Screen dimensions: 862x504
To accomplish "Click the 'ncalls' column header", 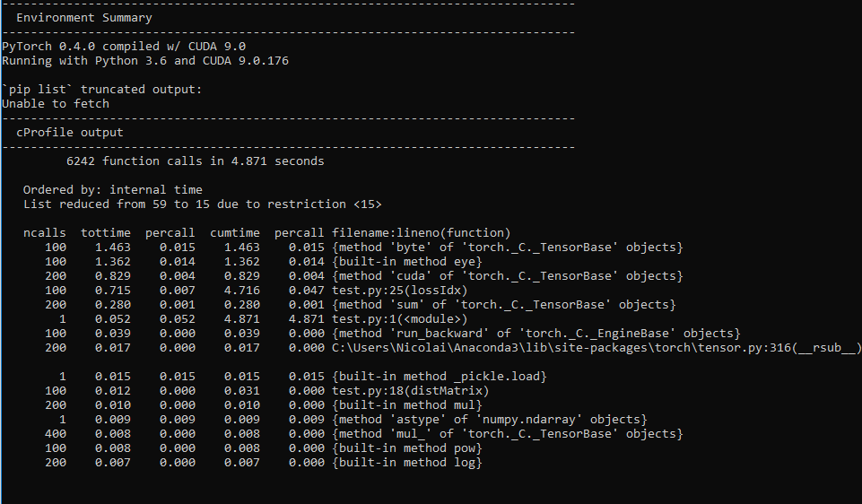I will (45, 233).
